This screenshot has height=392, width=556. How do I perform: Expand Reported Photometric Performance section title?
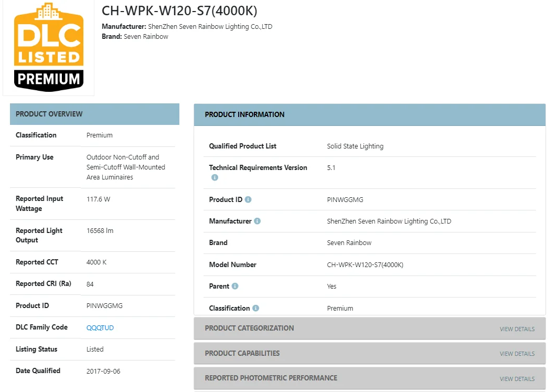tap(271, 378)
